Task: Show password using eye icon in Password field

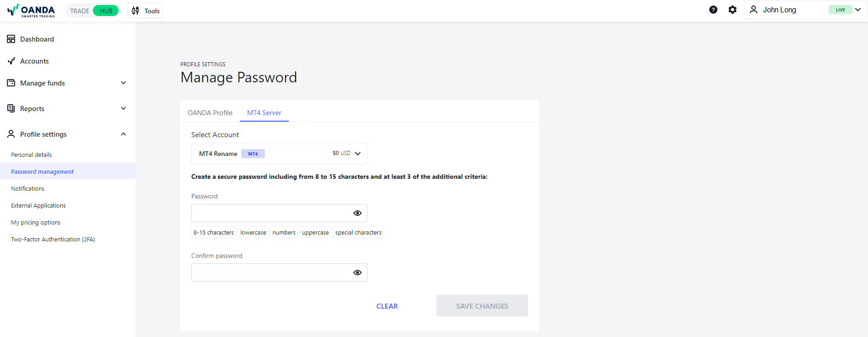Action: [357, 213]
